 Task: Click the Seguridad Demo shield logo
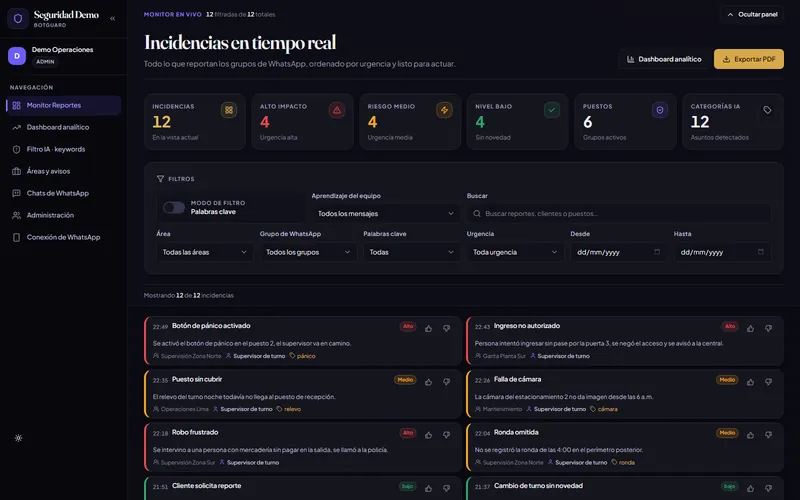click(x=18, y=19)
